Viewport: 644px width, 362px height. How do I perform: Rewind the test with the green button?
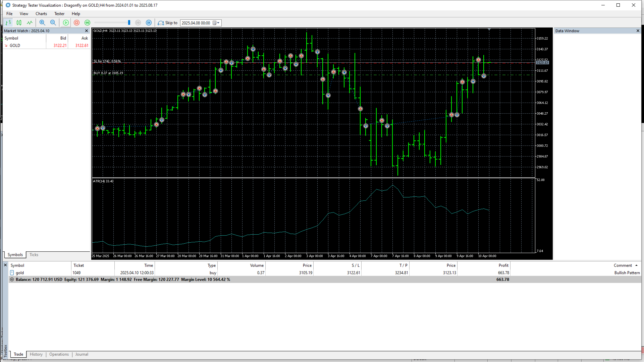(x=88, y=23)
